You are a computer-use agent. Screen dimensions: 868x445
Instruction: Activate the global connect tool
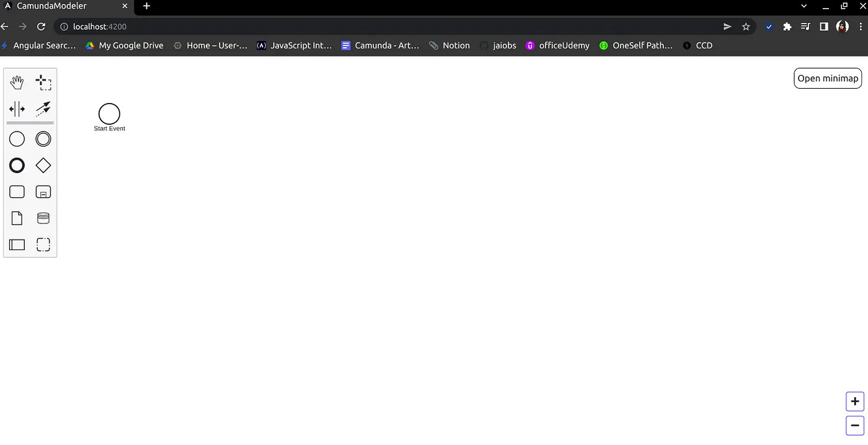coord(43,109)
